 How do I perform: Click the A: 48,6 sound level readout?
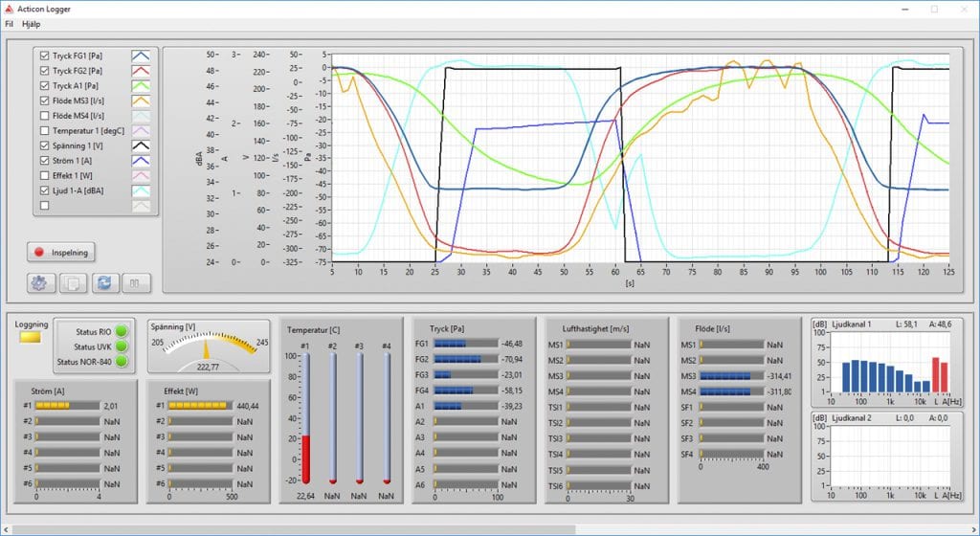point(940,324)
